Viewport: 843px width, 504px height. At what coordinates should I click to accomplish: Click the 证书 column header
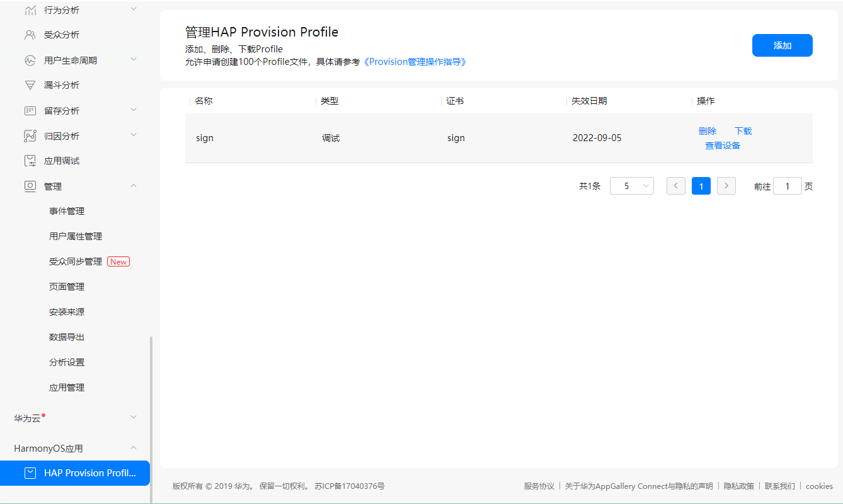(x=455, y=101)
